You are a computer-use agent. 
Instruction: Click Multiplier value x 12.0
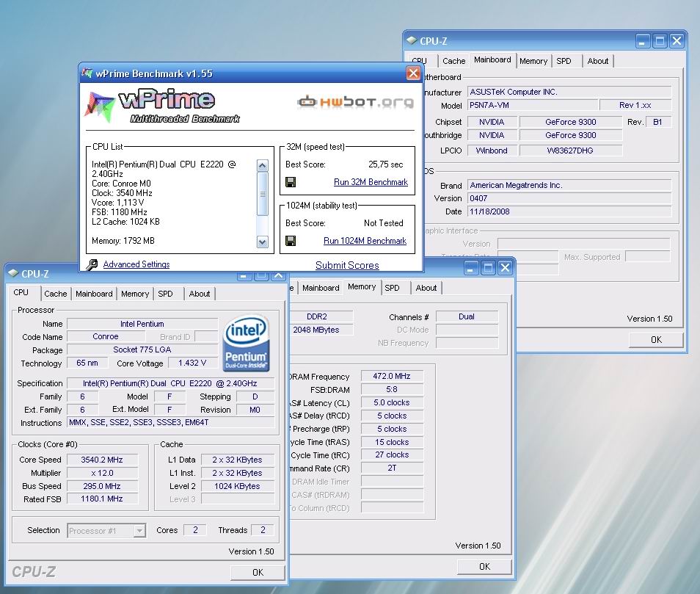102,473
